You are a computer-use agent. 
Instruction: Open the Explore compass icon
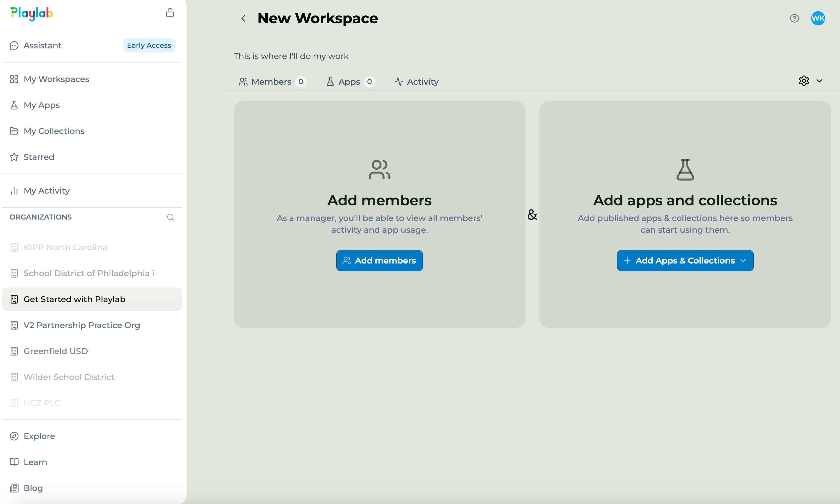pos(14,436)
